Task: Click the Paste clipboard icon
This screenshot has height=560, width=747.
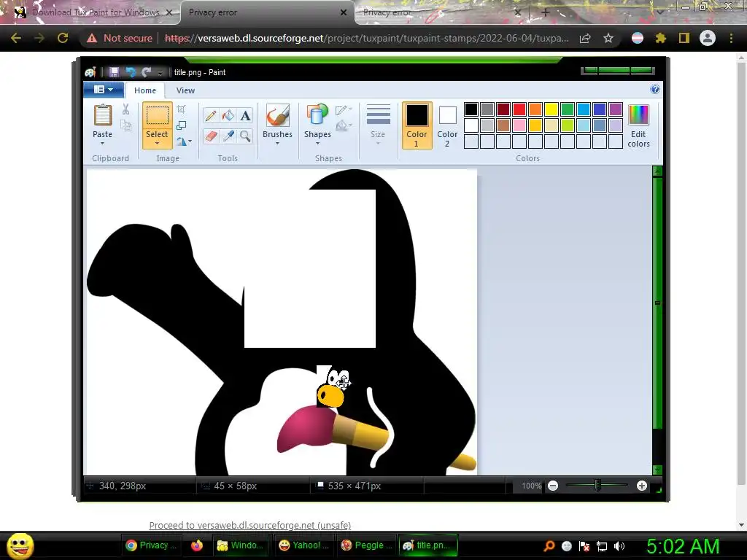Action: [102, 115]
